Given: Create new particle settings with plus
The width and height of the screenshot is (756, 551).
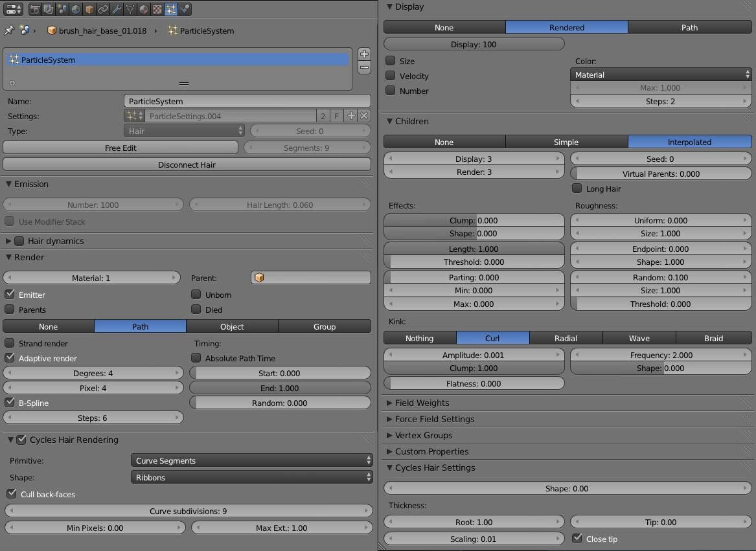Looking at the screenshot, I should pos(352,116).
